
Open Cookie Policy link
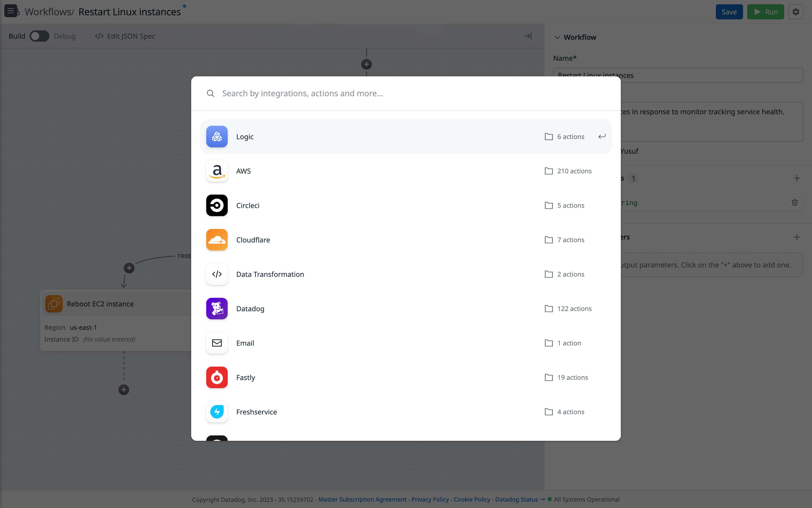tap(472, 499)
